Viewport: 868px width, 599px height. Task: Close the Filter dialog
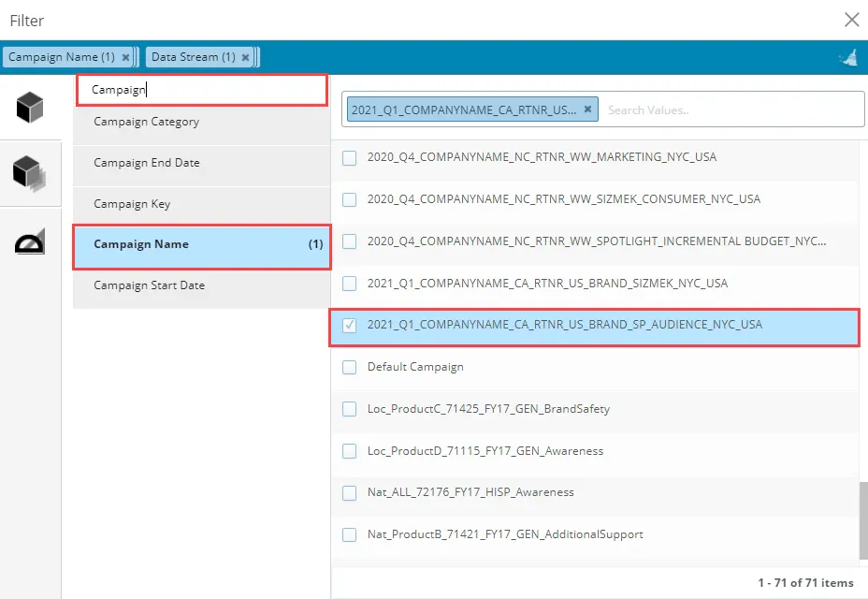coord(851,20)
